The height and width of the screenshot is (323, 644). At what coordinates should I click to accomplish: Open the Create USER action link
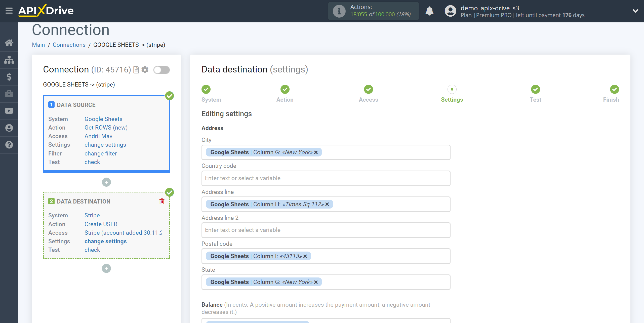pyautogui.click(x=101, y=224)
